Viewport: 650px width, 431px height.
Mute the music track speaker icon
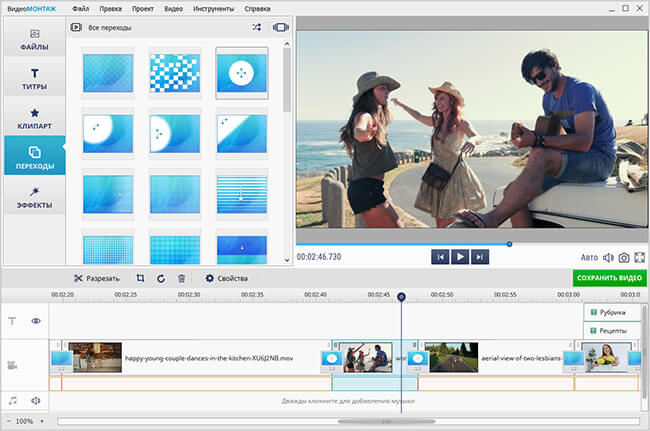[35, 401]
